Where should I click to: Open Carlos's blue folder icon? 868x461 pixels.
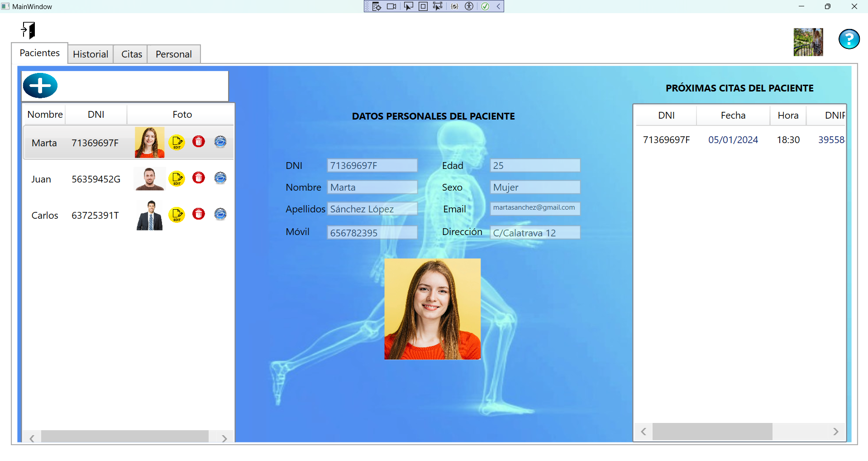tap(220, 214)
